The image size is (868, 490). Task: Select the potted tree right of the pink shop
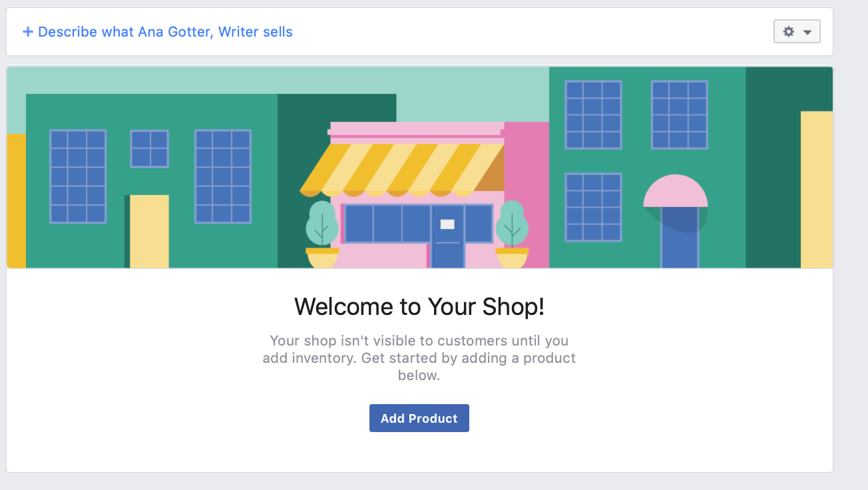click(512, 234)
